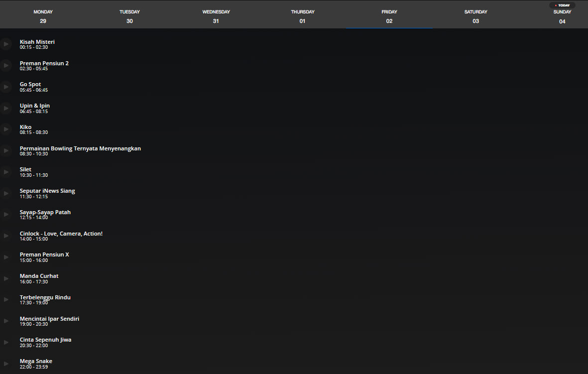Viewport: 588px width, 374px height.
Task: Click play icon beside Silet
Action: 6,172
